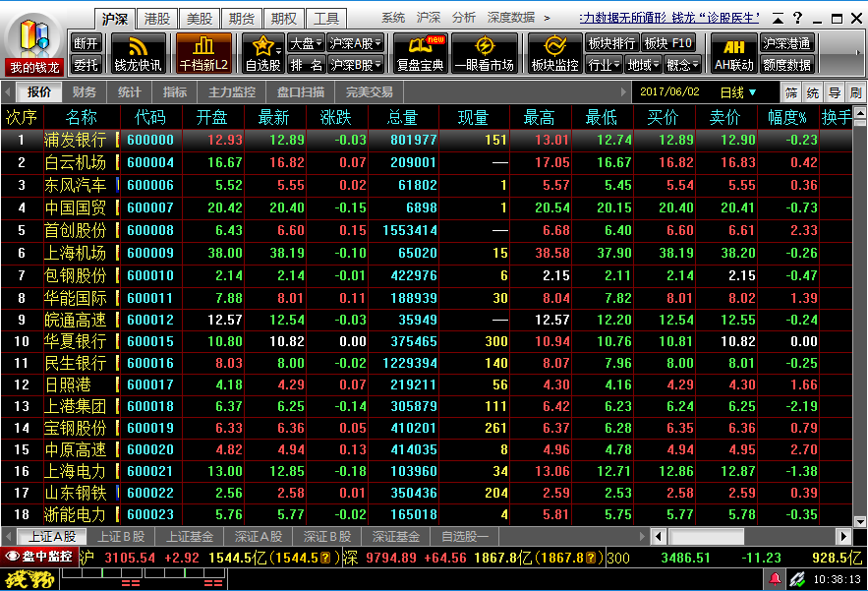Image resolution: width=868 pixels, height=591 pixels.
Task: Sort by the 涨跌 column header
Action: tap(335, 117)
